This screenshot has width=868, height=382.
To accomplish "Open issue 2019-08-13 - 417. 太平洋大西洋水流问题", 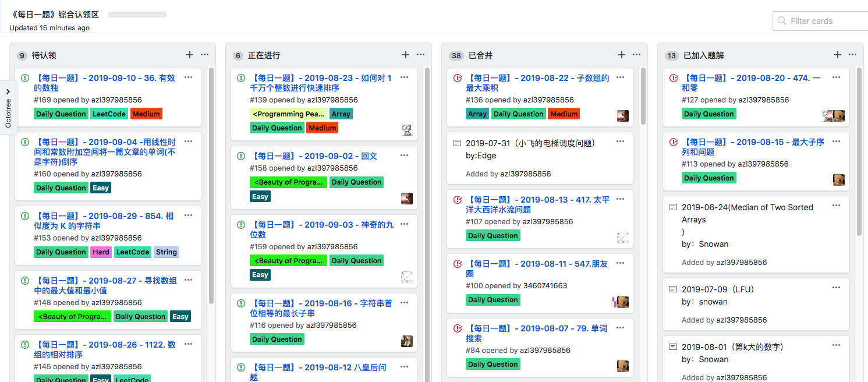I will 538,204.
